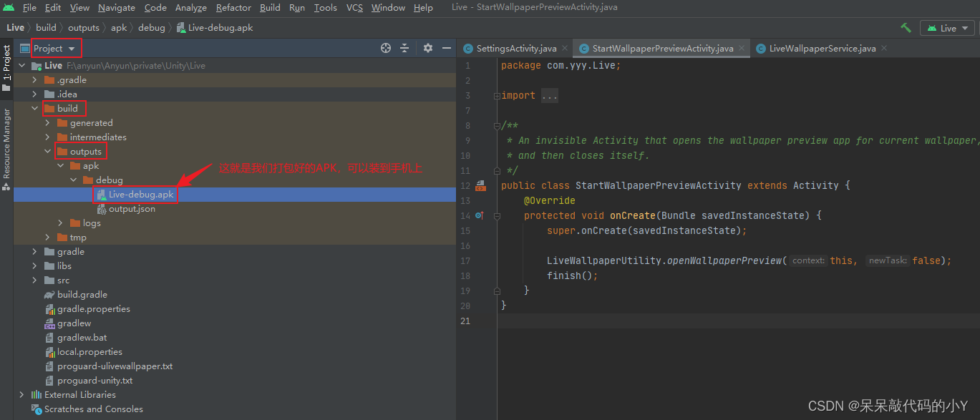Click the build hammer icon
Viewport: 980px width, 420px height.
(906, 28)
